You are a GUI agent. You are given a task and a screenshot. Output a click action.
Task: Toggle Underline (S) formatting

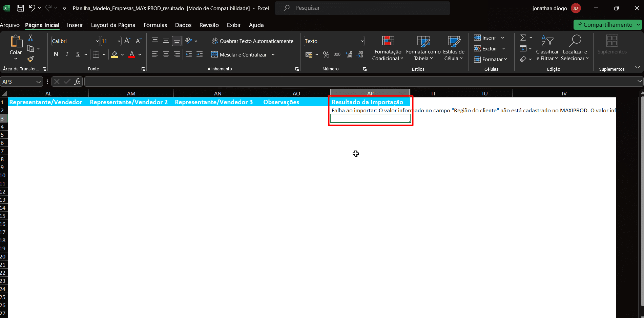[x=78, y=54]
